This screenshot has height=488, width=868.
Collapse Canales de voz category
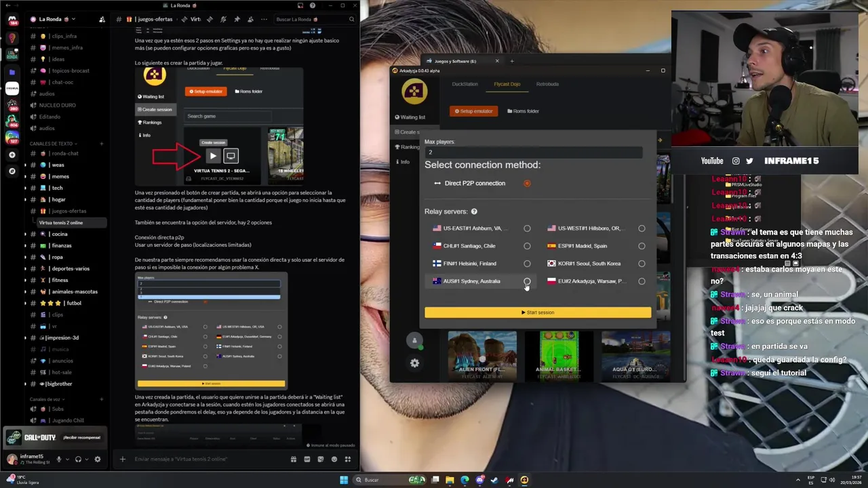[46, 399]
